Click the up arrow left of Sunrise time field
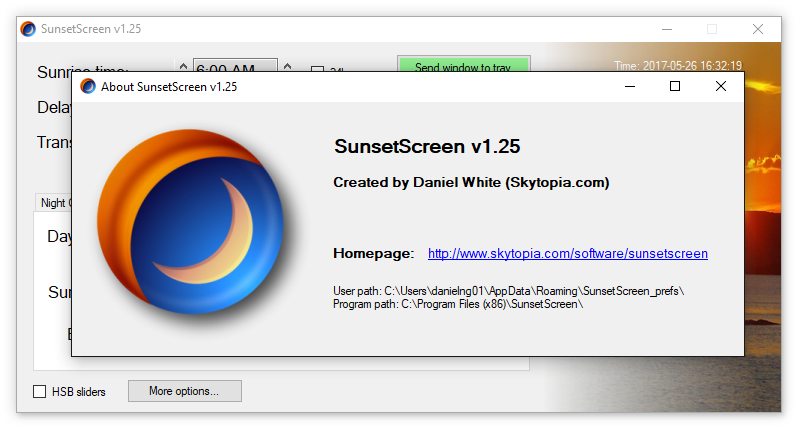The image size is (802, 432). click(184, 66)
